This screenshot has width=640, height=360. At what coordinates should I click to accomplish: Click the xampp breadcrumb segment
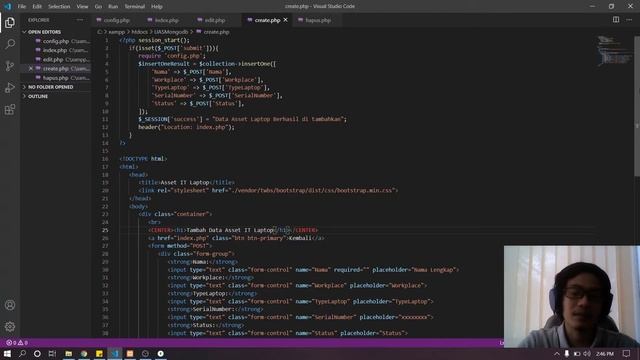[117, 32]
